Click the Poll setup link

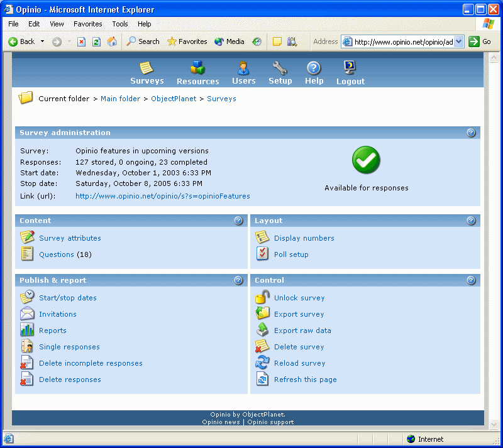pos(291,254)
